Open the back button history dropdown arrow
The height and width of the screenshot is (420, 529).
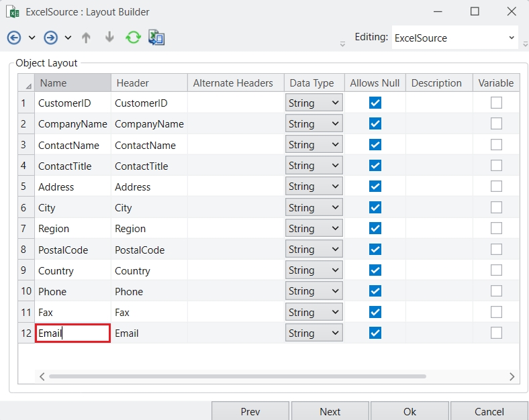pos(32,38)
